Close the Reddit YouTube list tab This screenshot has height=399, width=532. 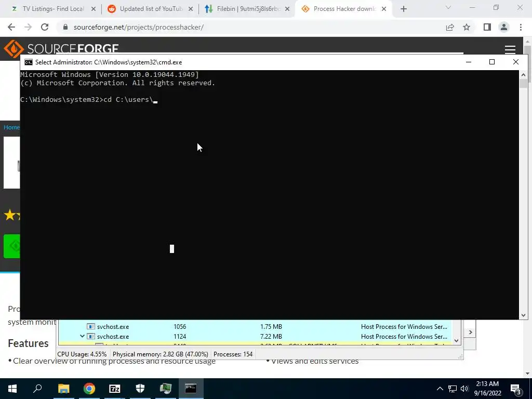[191, 9]
